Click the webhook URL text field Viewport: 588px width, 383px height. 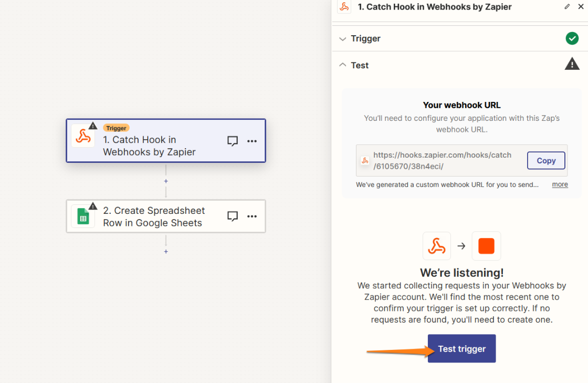point(442,161)
